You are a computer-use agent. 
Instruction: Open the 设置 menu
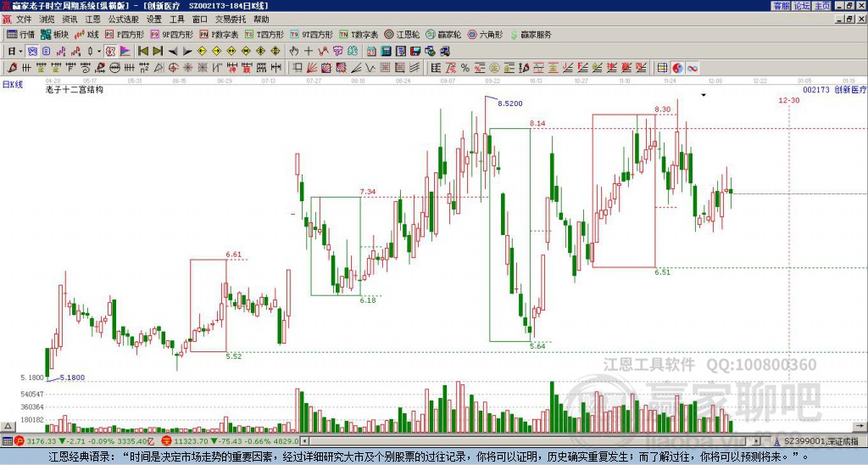pos(154,20)
